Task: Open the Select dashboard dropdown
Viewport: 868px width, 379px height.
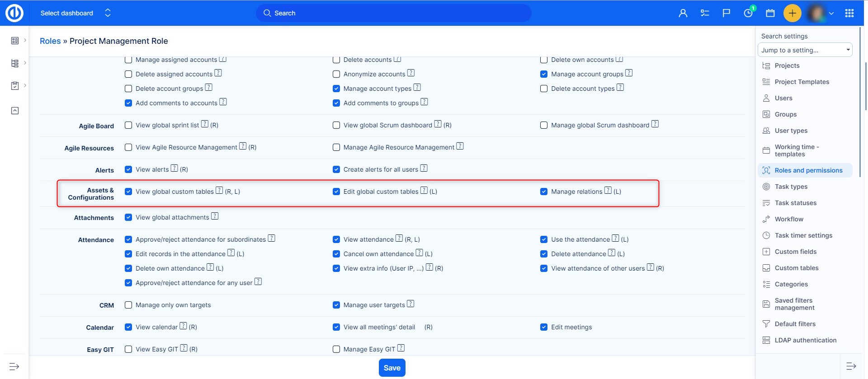Action: pyautogui.click(x=75, y=13)
